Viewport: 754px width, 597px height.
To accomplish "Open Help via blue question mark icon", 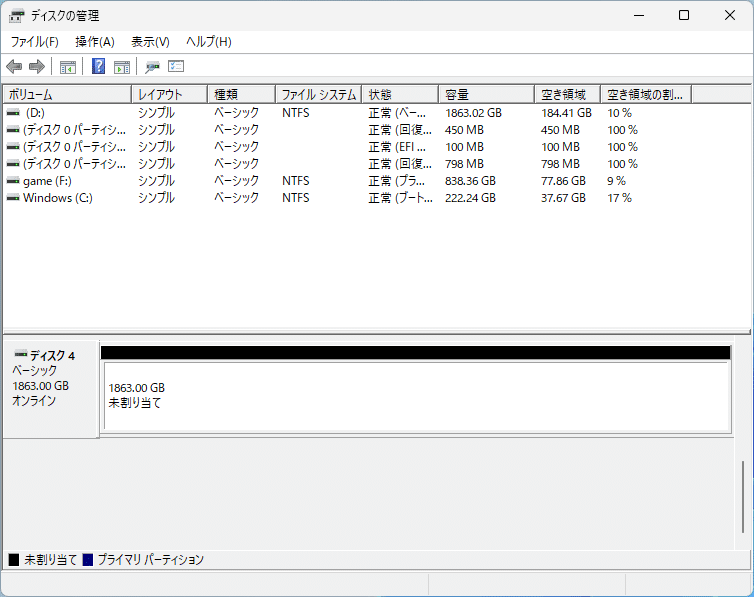I will [x=98, y=66].
